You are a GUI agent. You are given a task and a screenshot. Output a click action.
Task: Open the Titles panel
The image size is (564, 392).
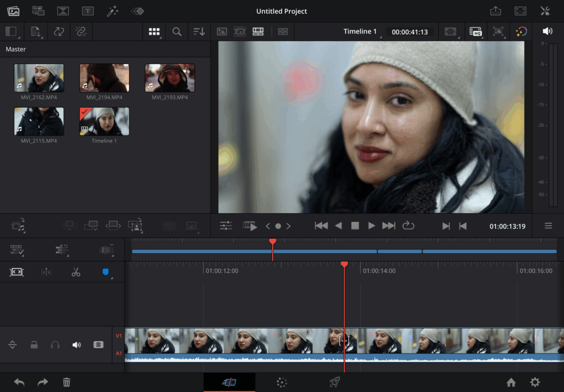click(88, 11)
